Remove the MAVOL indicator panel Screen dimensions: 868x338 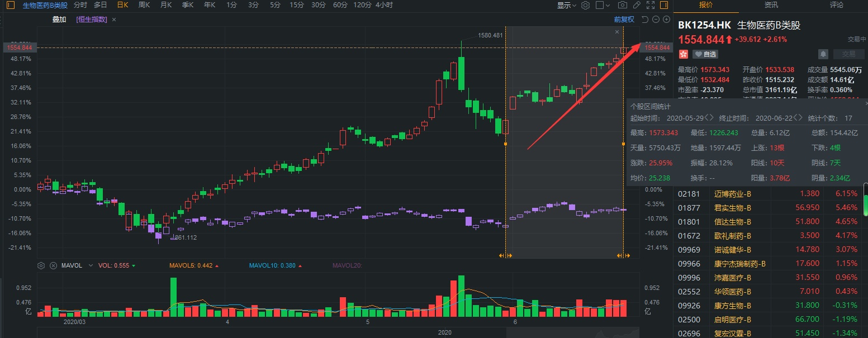coord(53,265)
